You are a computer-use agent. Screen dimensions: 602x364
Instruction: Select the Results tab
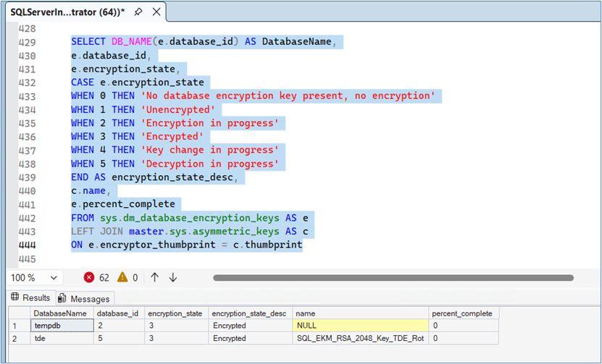(x=30, y=298)
